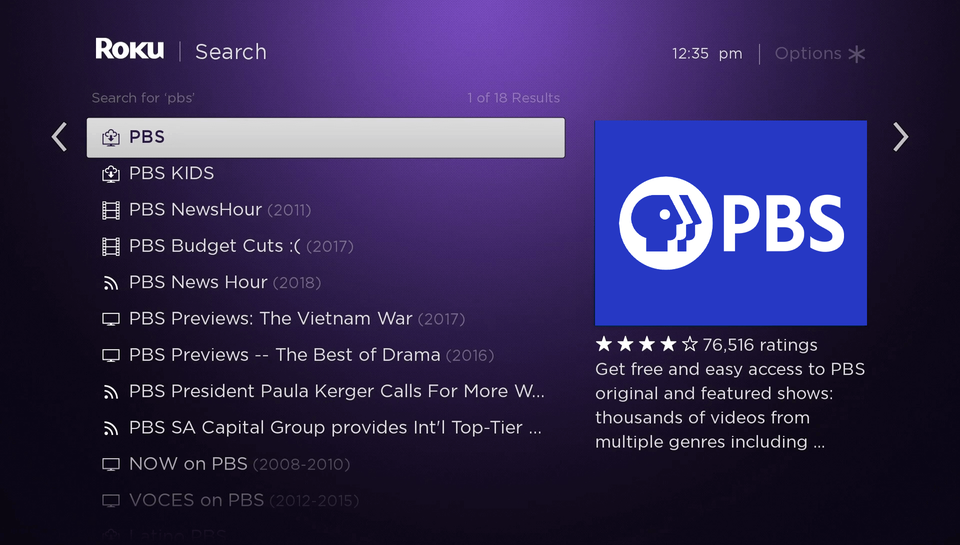Open PBS President Paula Kerger result
This screenshot has width=960, height=545.
coord(326,391)
